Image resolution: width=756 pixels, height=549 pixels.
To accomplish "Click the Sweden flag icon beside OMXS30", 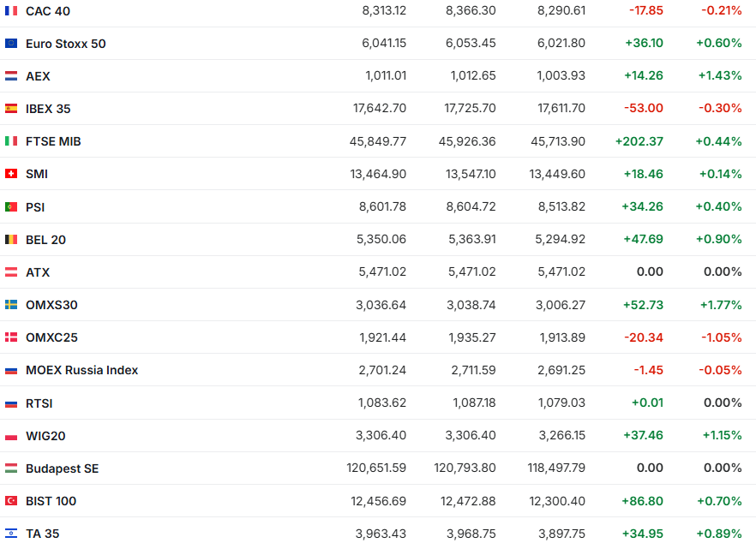I will point(11,305).
